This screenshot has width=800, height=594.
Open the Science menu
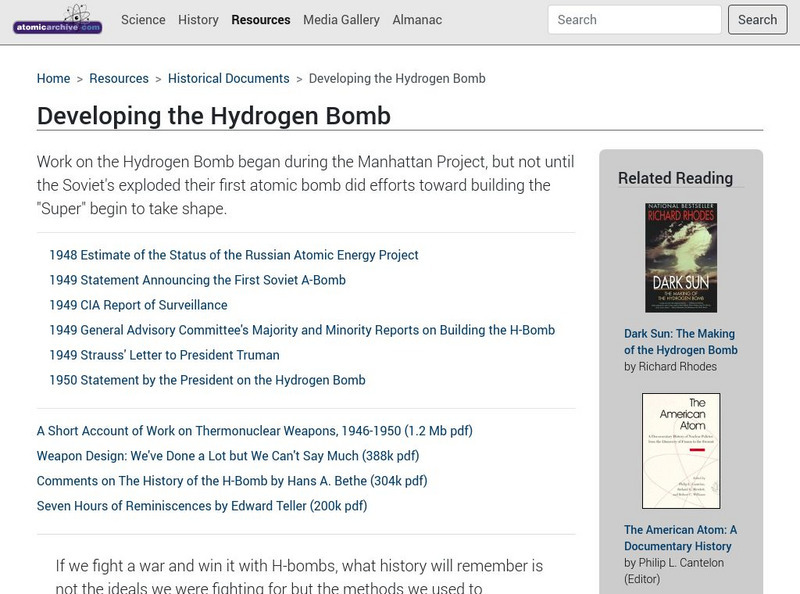pyautogui.click(x=143, y=20)
